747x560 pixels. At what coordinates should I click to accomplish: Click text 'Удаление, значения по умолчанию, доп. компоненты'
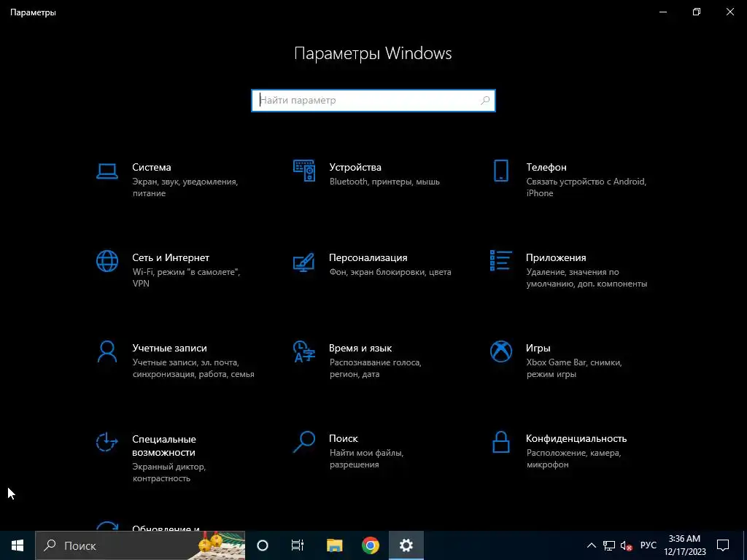(587, 278)
